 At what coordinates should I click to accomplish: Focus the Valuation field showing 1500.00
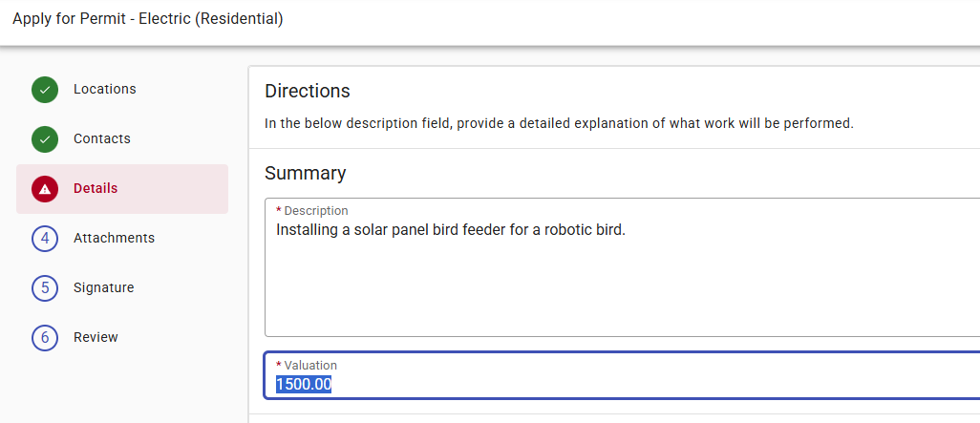coord(621,385)
